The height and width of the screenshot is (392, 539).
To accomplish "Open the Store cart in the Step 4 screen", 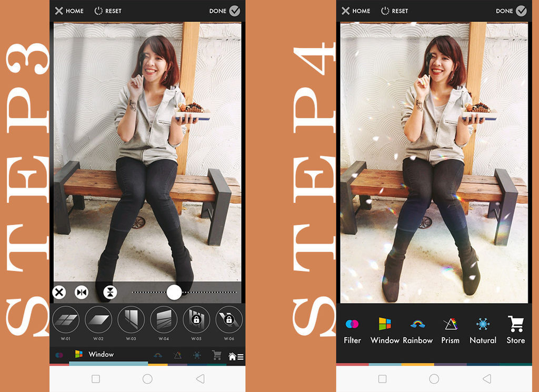I will [516, 331].
